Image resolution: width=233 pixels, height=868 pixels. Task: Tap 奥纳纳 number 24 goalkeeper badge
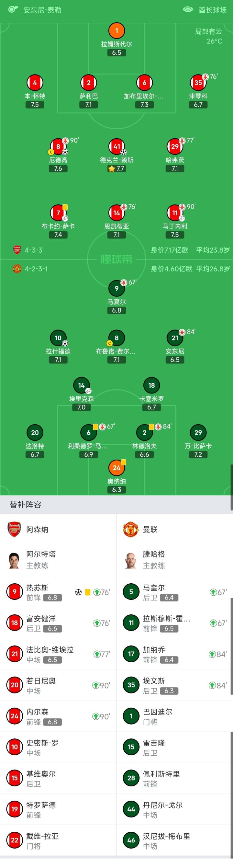click(x=116, y=468)
